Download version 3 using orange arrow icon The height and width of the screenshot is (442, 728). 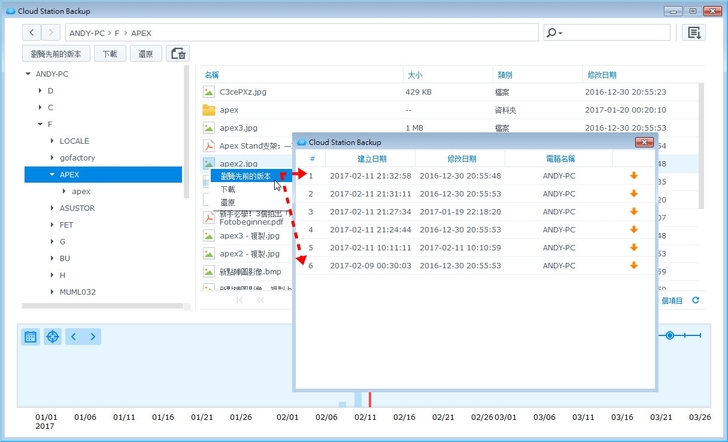pos(633,211)
